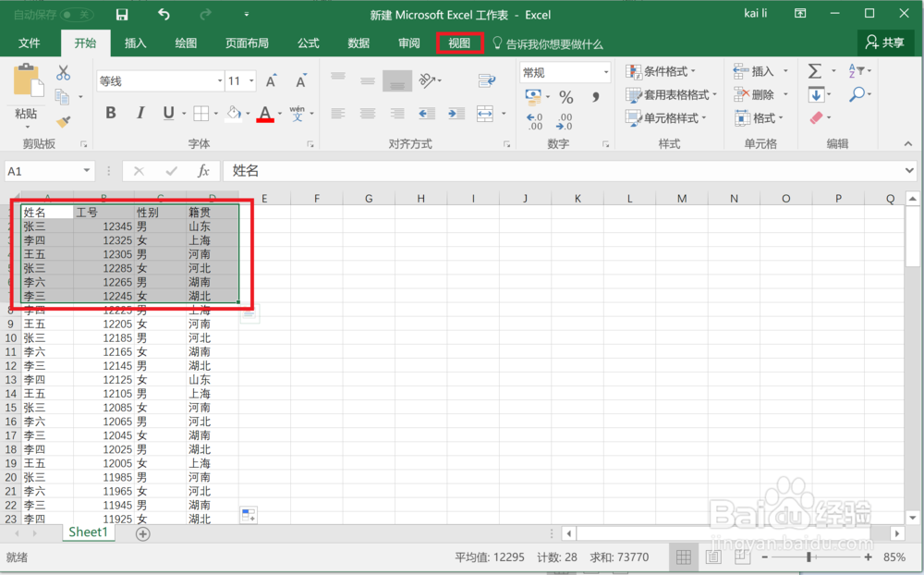Click the Cut scissors icon
Viewport: 924px width, 575px height.
coord(63,73)
